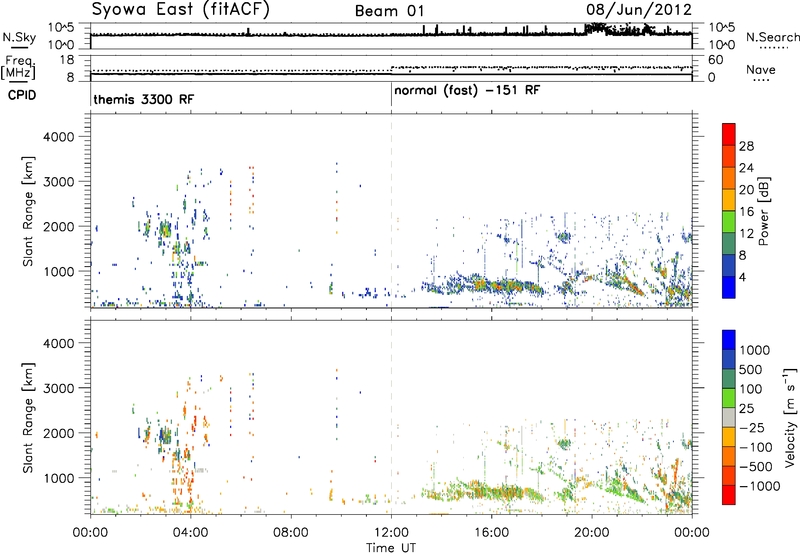Screen dimensions: 800x554
Task: Pick the light green Velocity segment between 100 and 25
Action: (x=729, y=398)
